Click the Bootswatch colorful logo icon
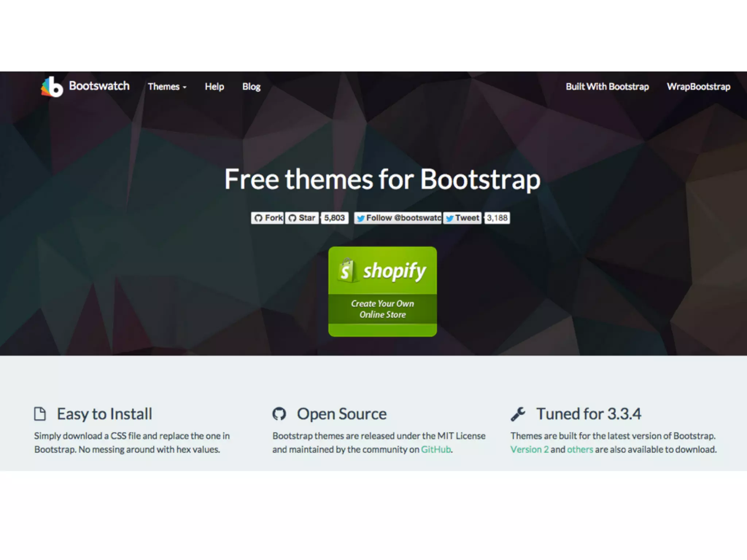747x560 pixels. (x=52, y=87)
